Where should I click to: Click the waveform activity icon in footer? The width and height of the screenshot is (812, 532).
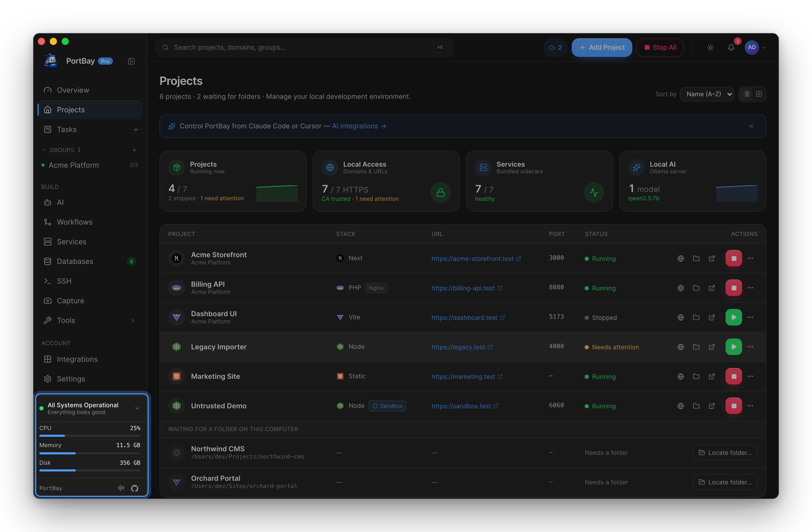[121, 488]
